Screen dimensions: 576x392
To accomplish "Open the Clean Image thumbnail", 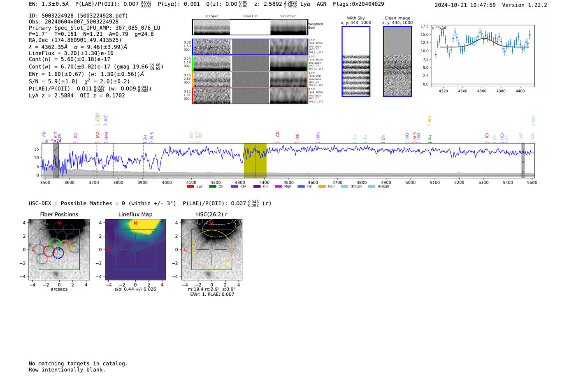I will (x=397, y=61).
